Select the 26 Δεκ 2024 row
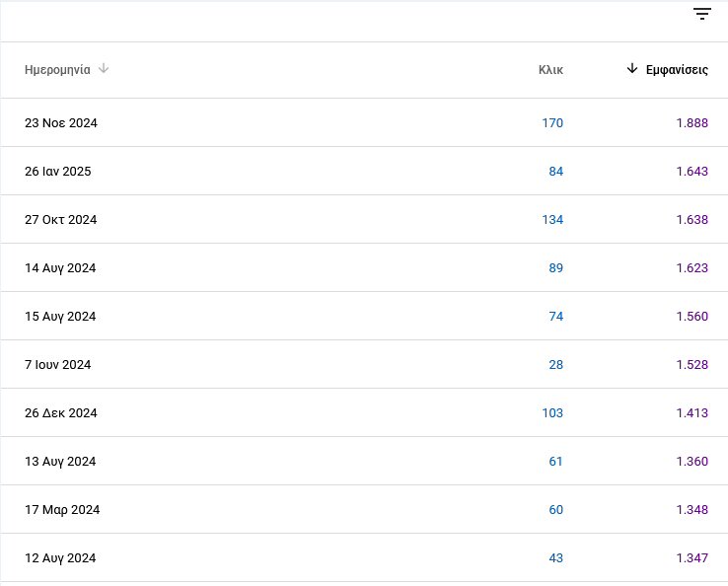Screen dimensions: 728x586 (364, 412)
